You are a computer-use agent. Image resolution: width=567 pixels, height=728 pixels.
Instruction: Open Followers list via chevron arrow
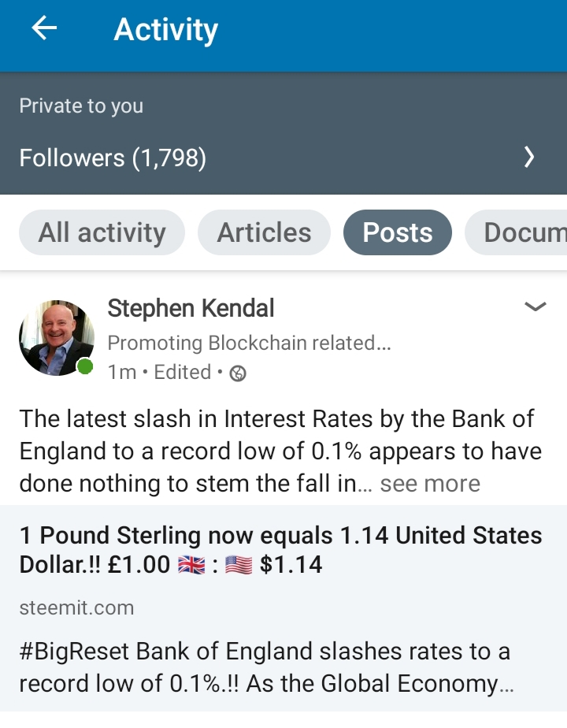[529, 157]
